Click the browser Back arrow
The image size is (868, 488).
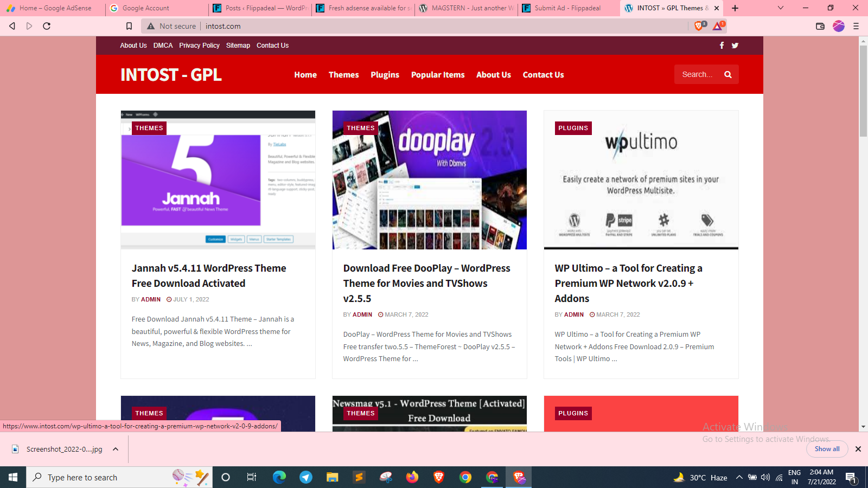pos(12,26)
